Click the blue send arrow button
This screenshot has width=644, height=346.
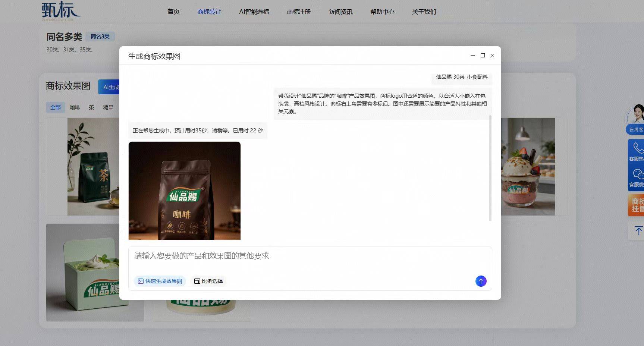click(x=481, y=281)
